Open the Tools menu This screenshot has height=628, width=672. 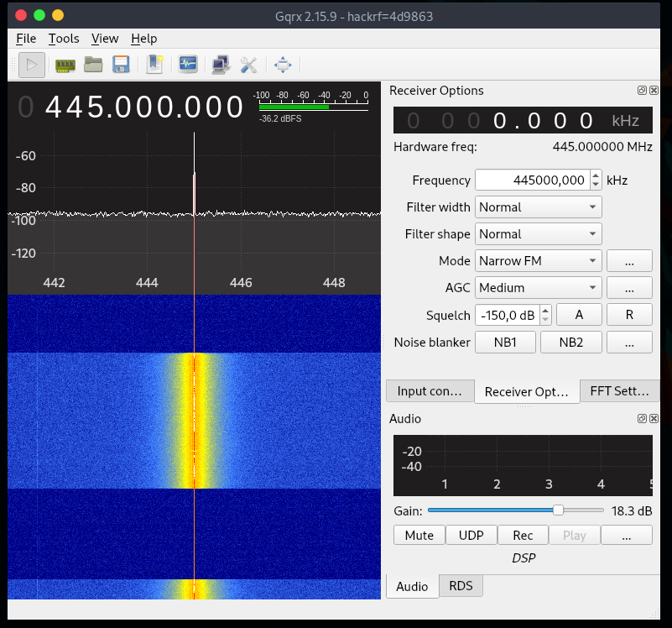pos(63,39)
